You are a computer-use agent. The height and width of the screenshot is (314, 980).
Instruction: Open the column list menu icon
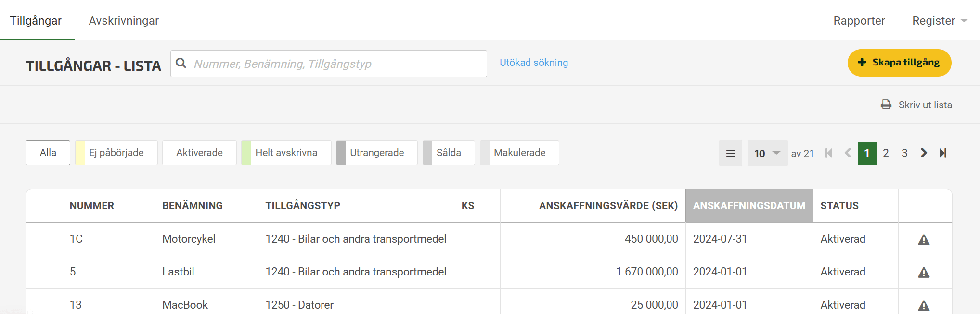pyautogui.click(x=730, y=153)
